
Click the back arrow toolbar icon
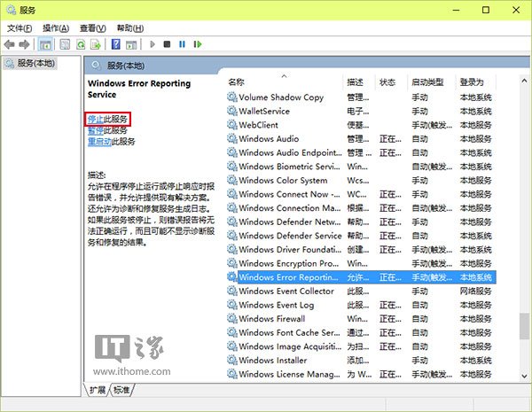[10, 43]
